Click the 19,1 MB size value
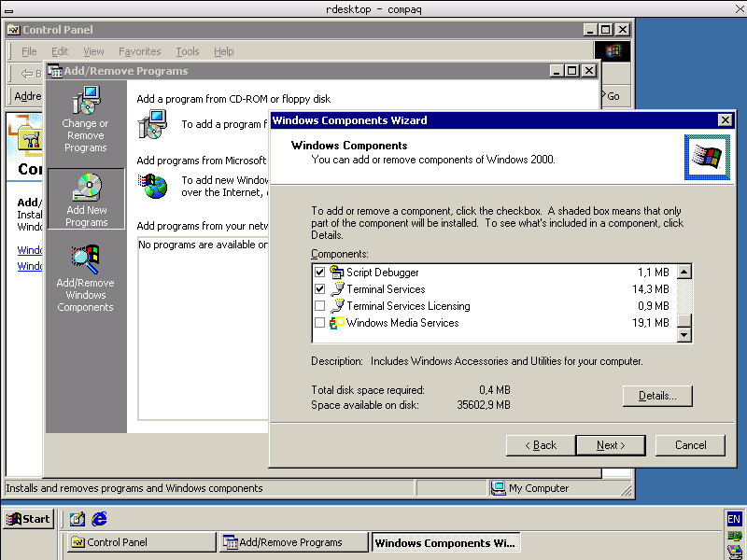This screenshot has width=747, height=560. tap(650, 323)
